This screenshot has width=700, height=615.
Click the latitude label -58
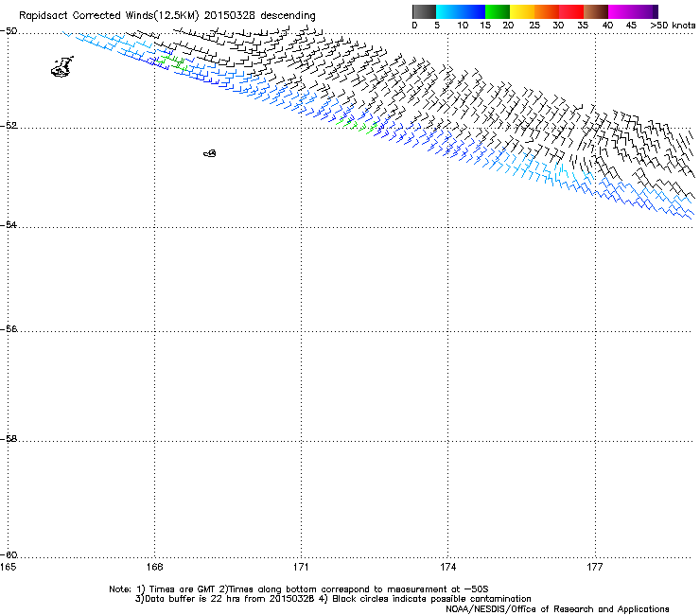[9, 439]
